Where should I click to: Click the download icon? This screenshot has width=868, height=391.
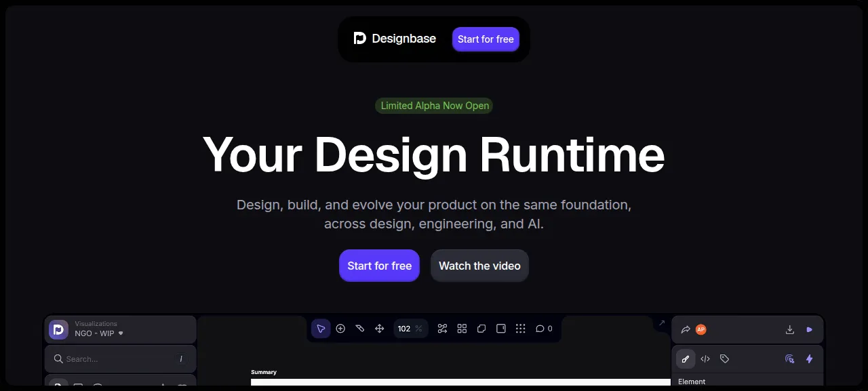pos(789,329)
